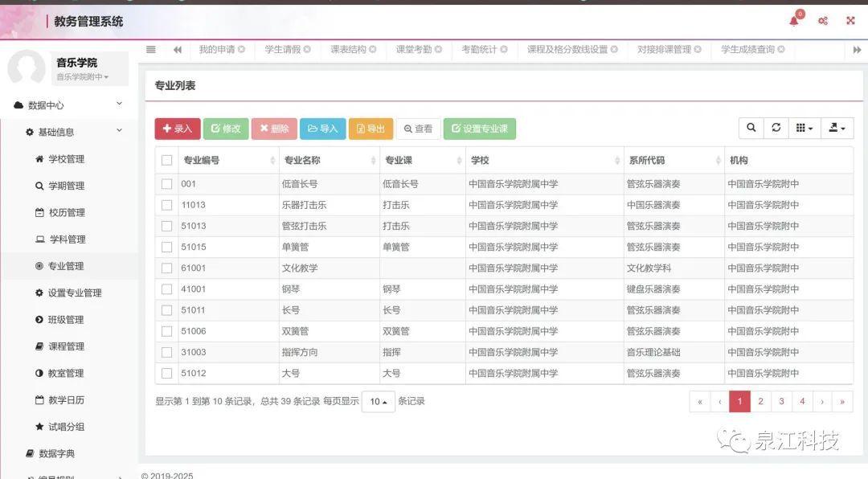Open the page size dropdown showing 10
The height and width of the screenshot is (479, 868).
(x=378, y=401)
